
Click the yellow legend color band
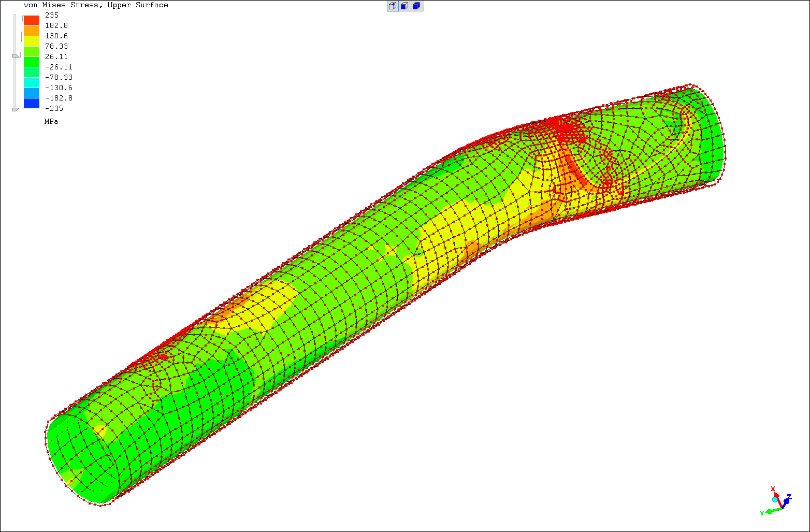(x=32, y=41)
